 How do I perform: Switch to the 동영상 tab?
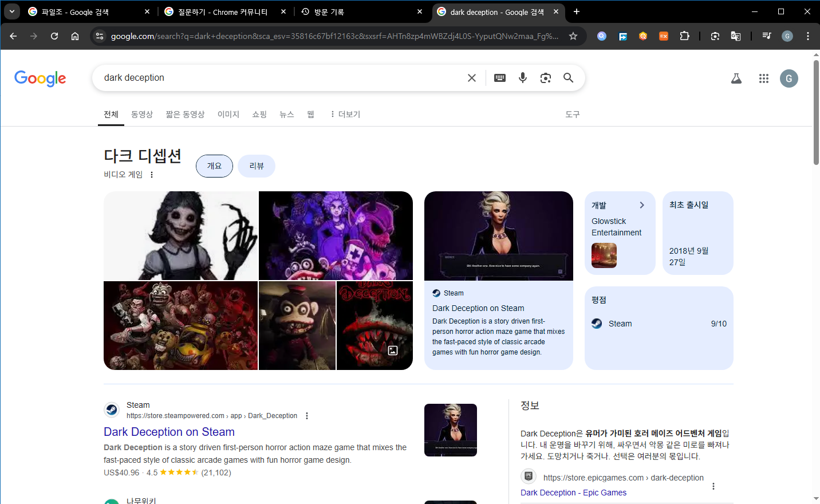point(142,115)
